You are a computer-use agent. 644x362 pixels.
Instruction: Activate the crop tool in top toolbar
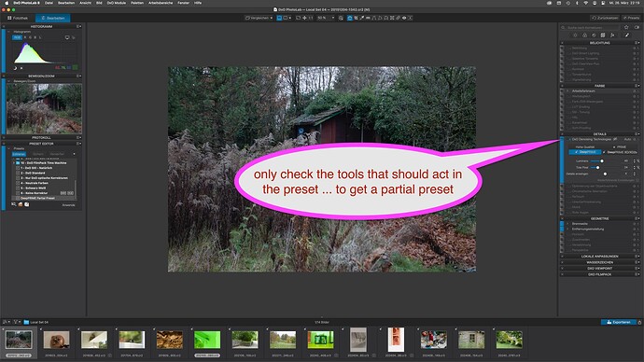(x=356, y=18)
